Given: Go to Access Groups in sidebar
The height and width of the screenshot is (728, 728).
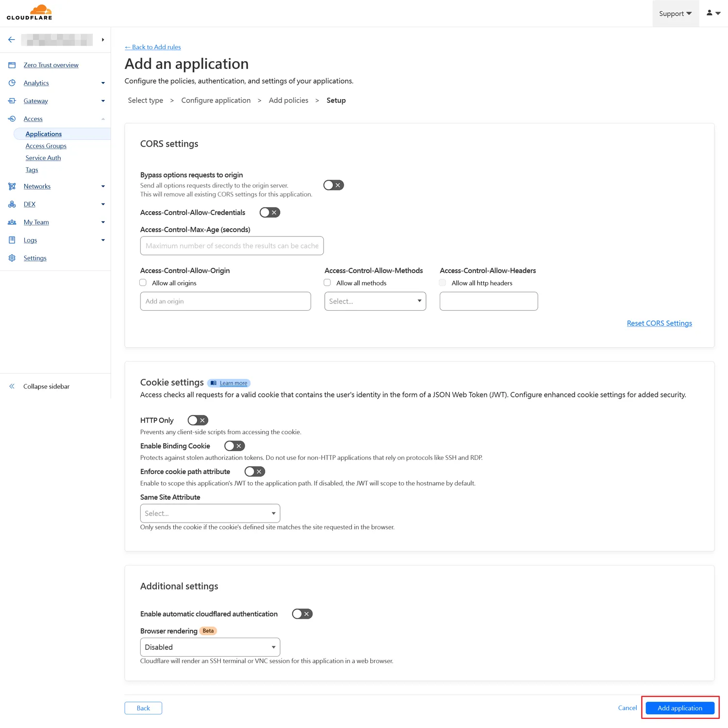Looking at the screenshot, I should [x=46, y=146].
